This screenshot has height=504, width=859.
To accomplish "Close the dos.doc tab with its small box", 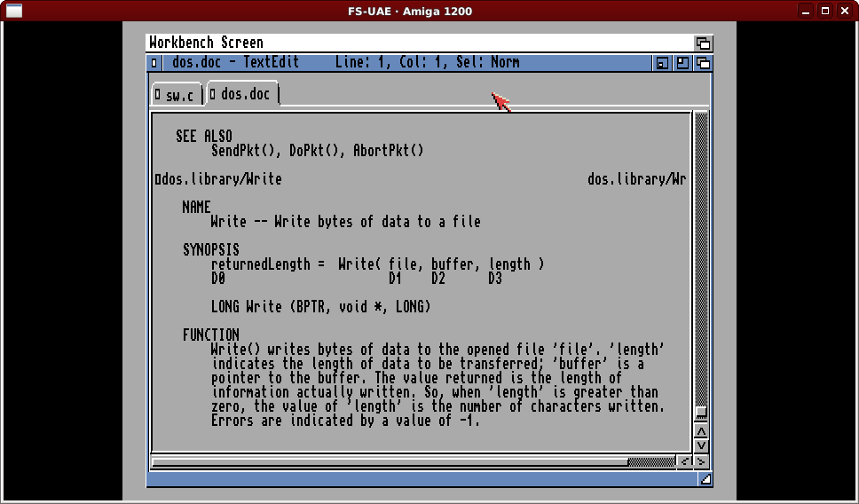I will pyautogui.click(x=213, y=94).
